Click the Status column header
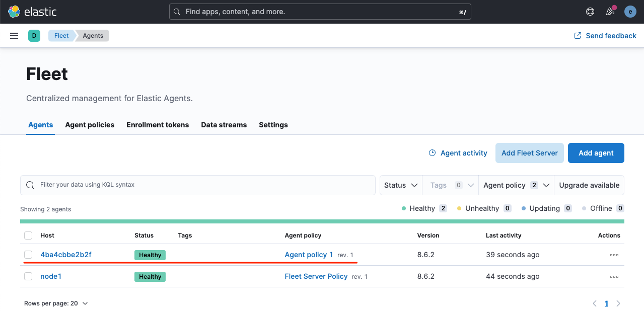The height and width of the screenshot is (312, 644). point(144,236)
